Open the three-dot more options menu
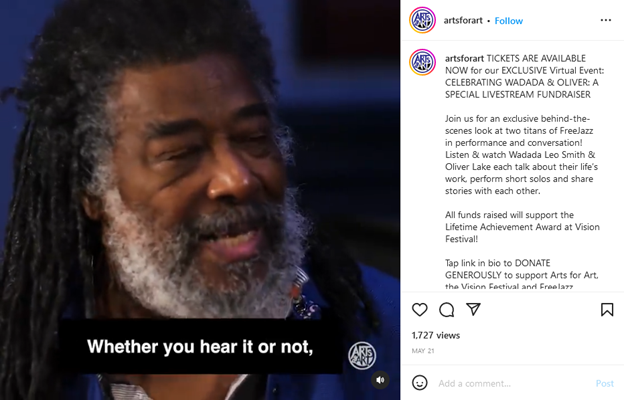624x400 pixels. click(606, 20)
